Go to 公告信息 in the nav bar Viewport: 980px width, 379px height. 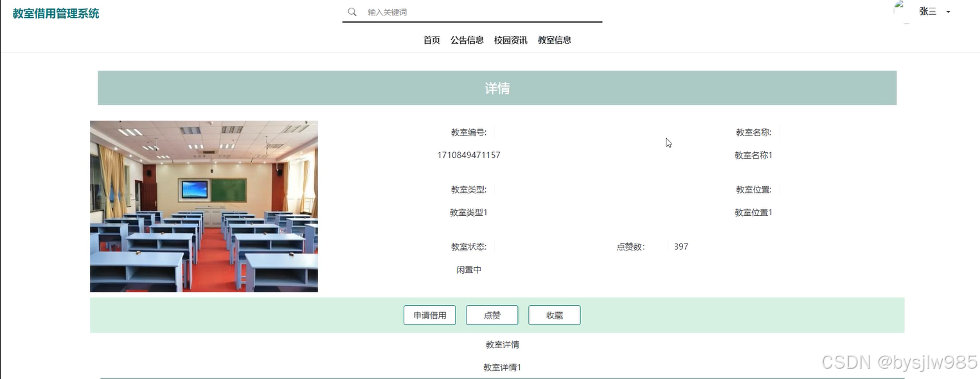467,40
